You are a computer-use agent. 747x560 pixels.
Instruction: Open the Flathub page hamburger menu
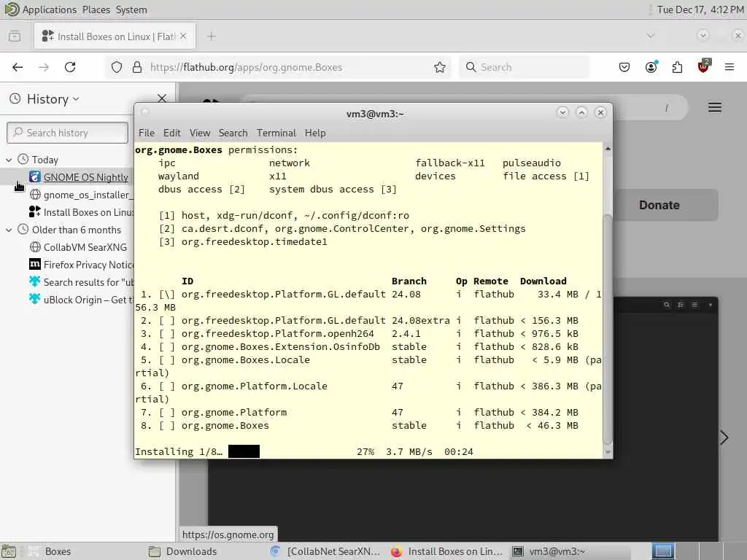click(x=715, y=108)
